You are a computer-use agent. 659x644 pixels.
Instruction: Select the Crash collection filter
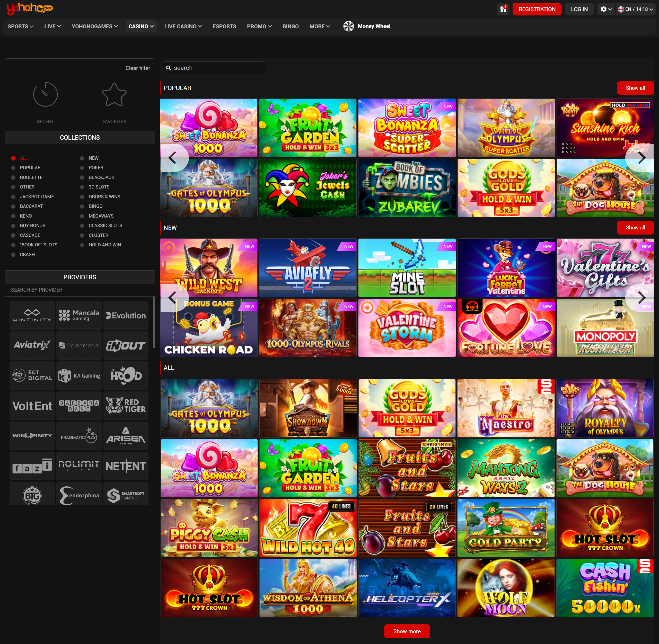(x=27, y=254)
